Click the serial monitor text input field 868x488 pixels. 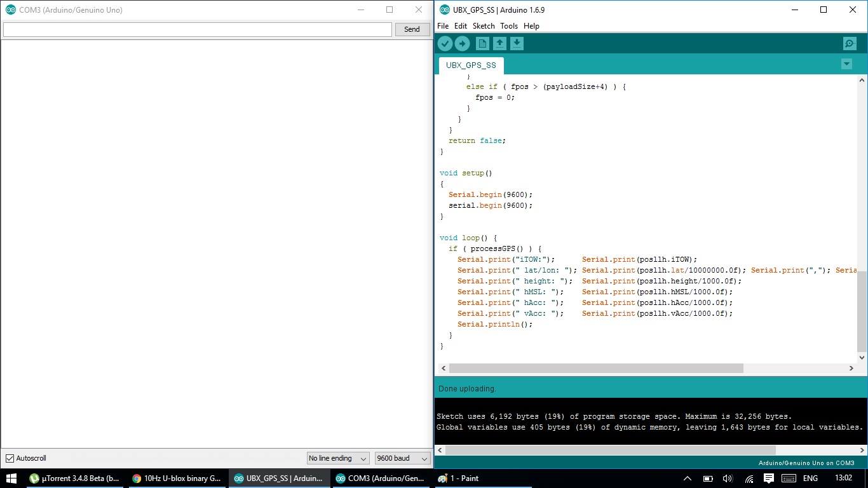pos(198,29)
